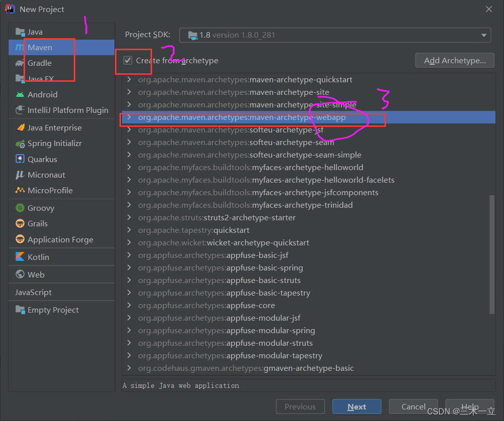Click the IntelliJ Platform Plugin icon
Screen dimensions: 504x421
[x=20, y=110]
